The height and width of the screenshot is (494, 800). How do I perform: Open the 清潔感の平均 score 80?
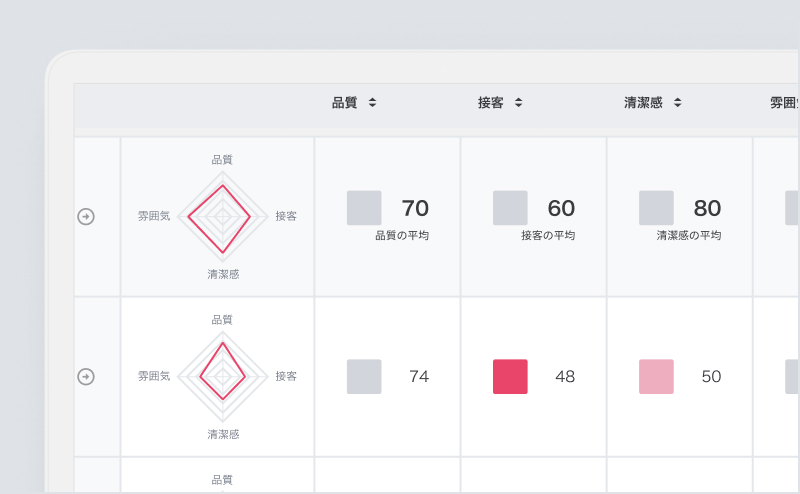tap(707, 208)
